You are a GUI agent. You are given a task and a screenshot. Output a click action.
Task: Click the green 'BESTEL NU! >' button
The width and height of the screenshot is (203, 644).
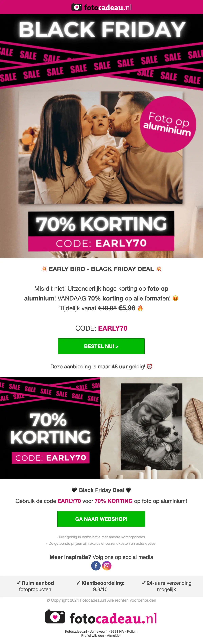pos(101,346)
